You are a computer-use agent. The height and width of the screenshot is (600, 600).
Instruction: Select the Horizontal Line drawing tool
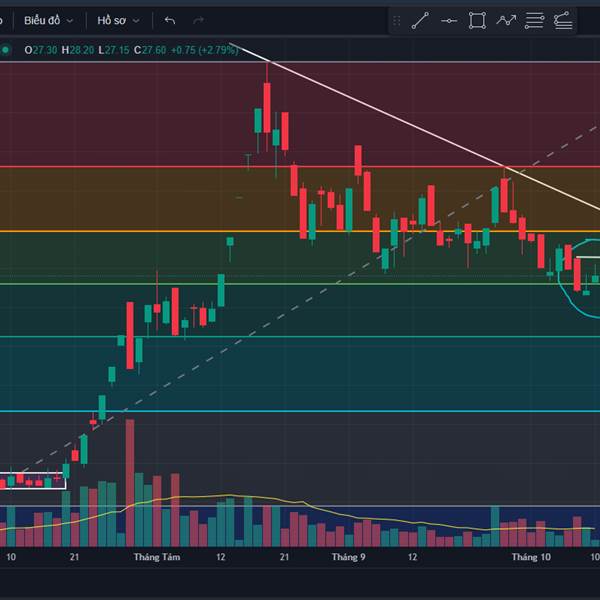[449, 21]
